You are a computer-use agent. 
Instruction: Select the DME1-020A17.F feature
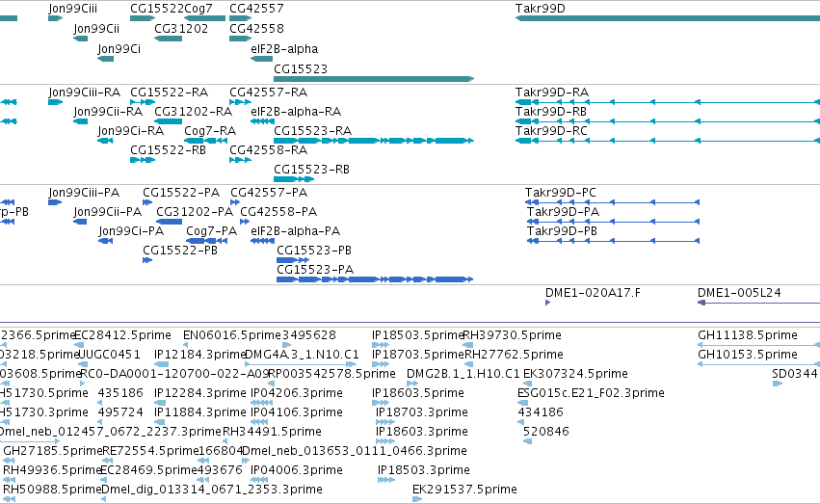coord(547,303)
